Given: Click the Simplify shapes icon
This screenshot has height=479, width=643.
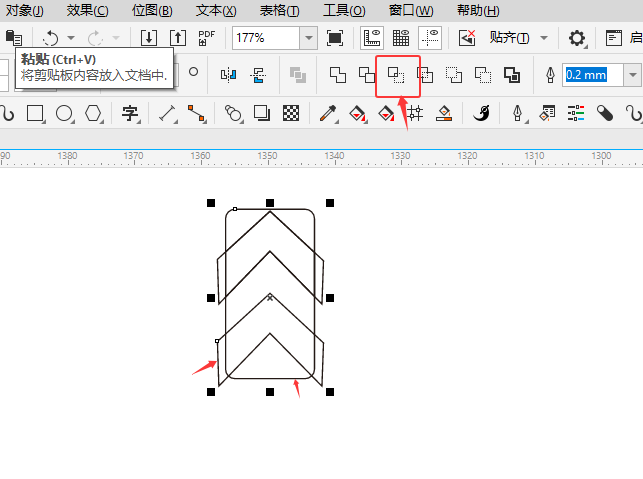Looking at the screenshot, I should click(425, 75).
